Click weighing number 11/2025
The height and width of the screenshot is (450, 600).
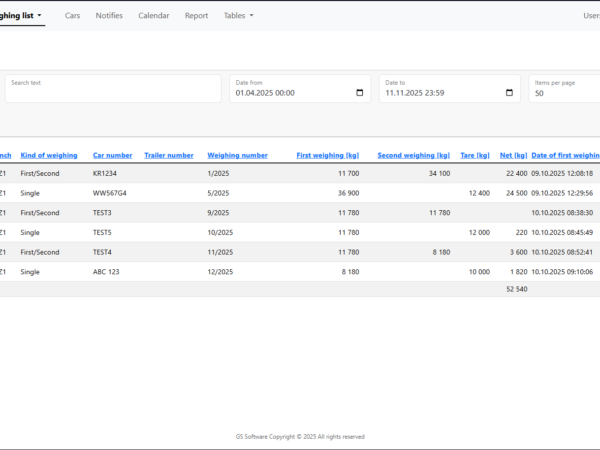click(x=220, y=252)
